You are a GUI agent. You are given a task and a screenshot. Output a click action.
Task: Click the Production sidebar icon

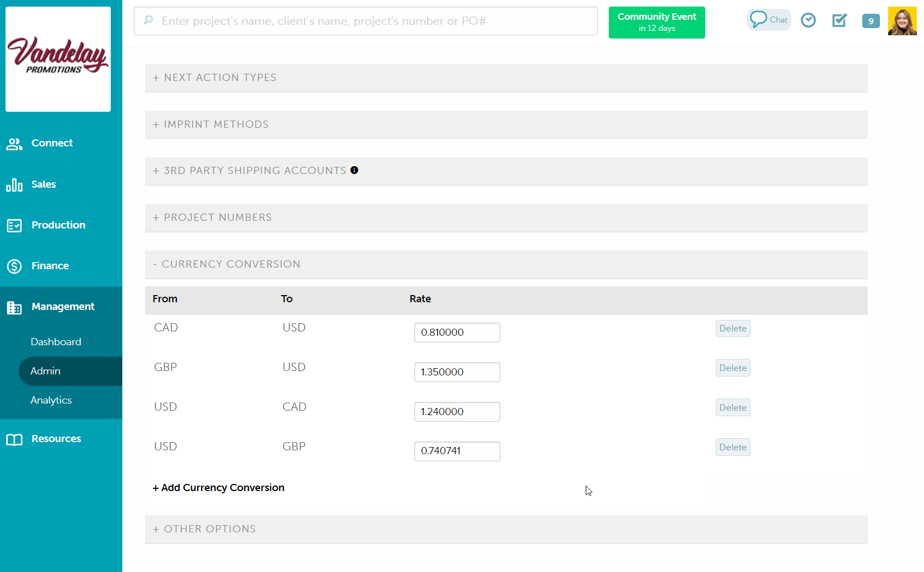click(14, 225)
